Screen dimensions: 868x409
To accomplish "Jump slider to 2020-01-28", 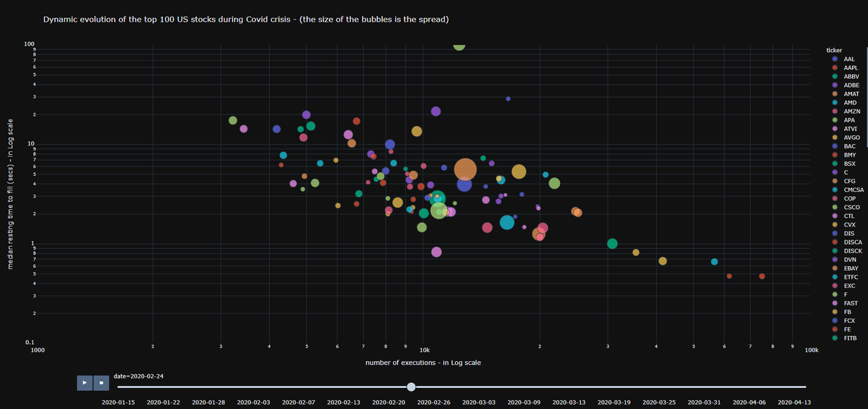I will click(x=208, y=401).
